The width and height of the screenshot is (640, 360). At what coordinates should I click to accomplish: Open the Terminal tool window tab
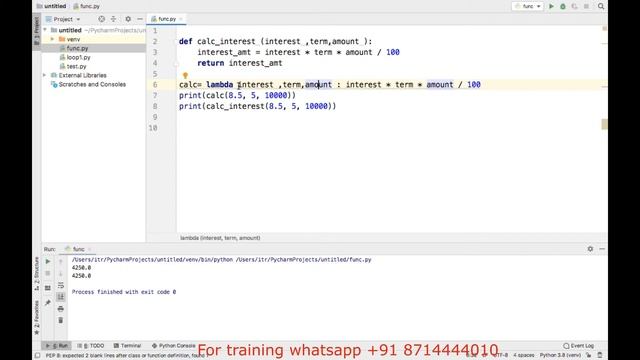tap(127, 346)
